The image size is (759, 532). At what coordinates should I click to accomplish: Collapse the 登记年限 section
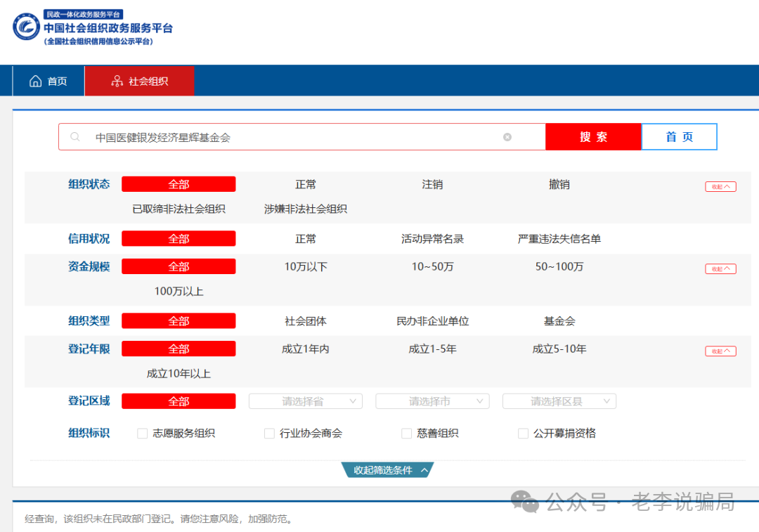pyautogui.click(x=720, y=350)
